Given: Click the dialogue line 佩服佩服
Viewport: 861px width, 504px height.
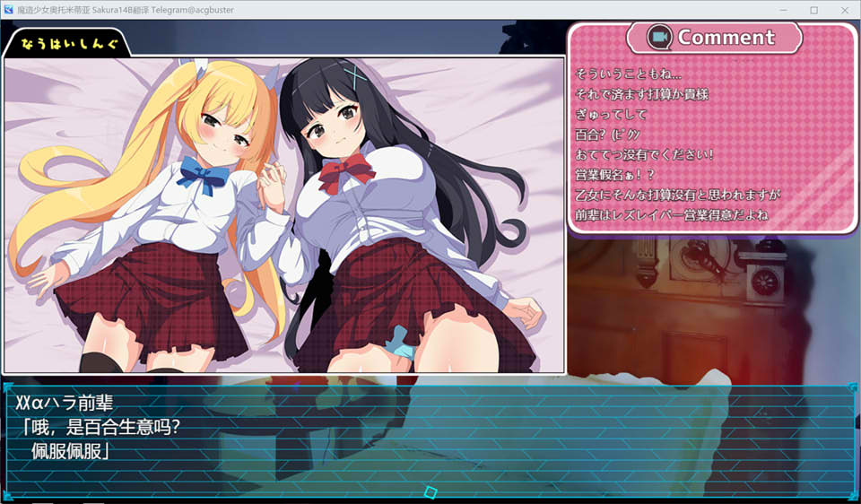Looking at the screenshot, I should pyautogui.click(x=70, y=451).
